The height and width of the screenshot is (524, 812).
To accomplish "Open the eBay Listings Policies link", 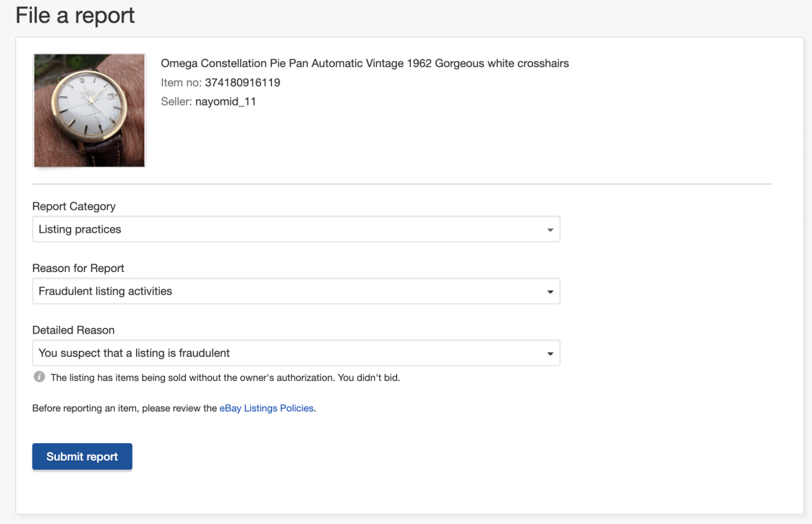I will pyautogui.click(x=266, y=408).
